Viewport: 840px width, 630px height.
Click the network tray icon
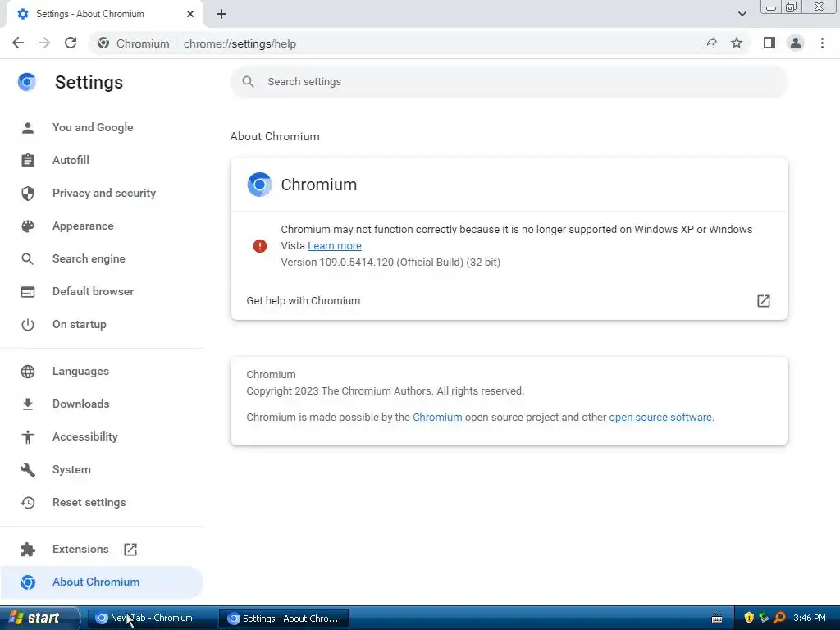[x=764, y=619]
